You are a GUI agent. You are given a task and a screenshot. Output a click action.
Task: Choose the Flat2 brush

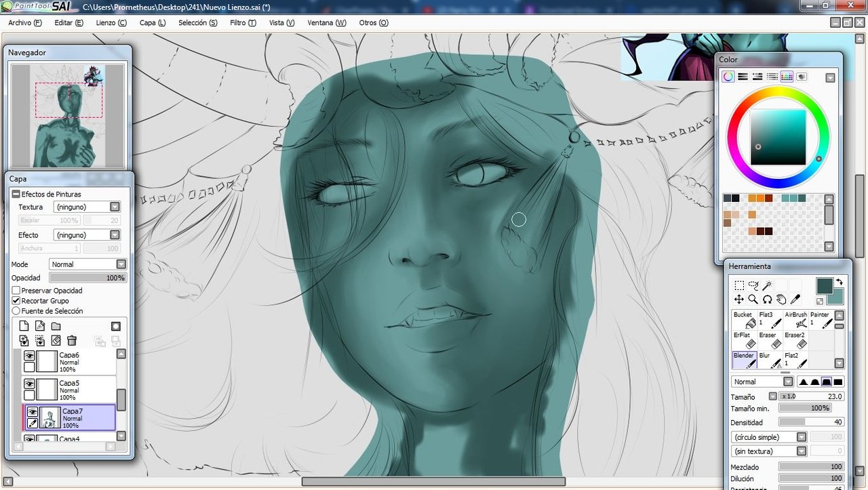[x=796, y=361]
